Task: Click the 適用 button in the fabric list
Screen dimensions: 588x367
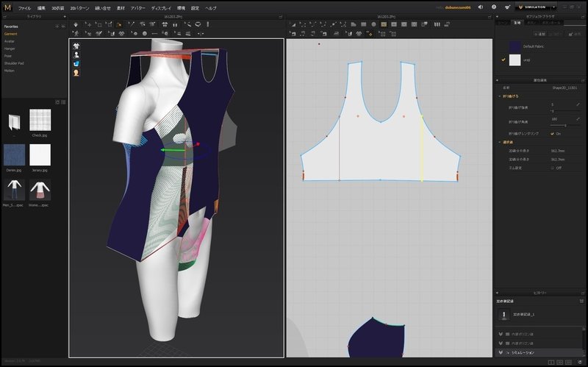Action: (x=575, y=34)
